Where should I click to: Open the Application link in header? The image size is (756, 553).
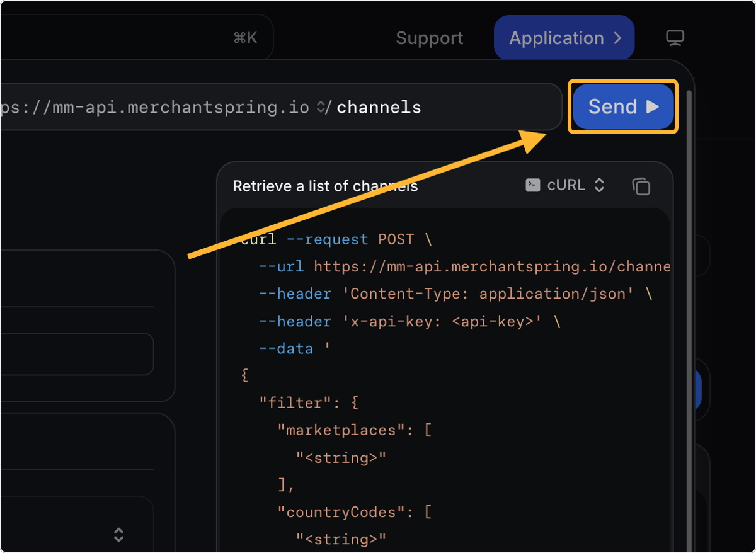pyautogui.click(x=564, y=38)
